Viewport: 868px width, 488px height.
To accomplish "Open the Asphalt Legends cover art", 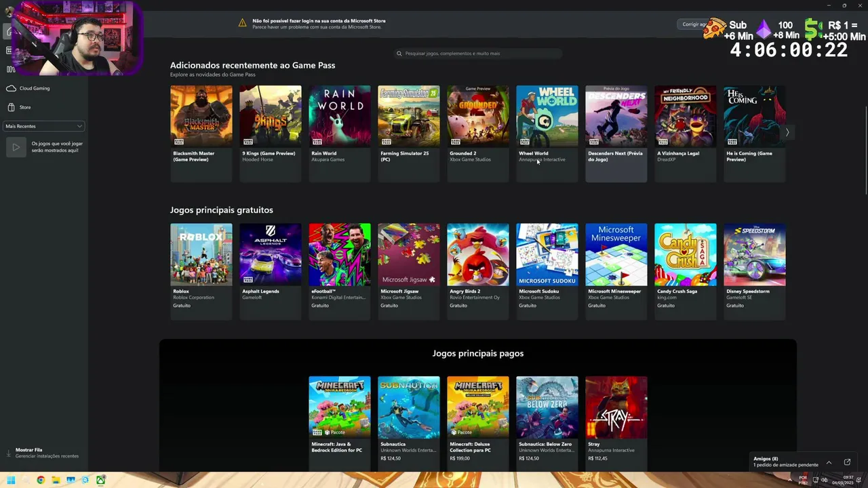I will coord(270,254).
